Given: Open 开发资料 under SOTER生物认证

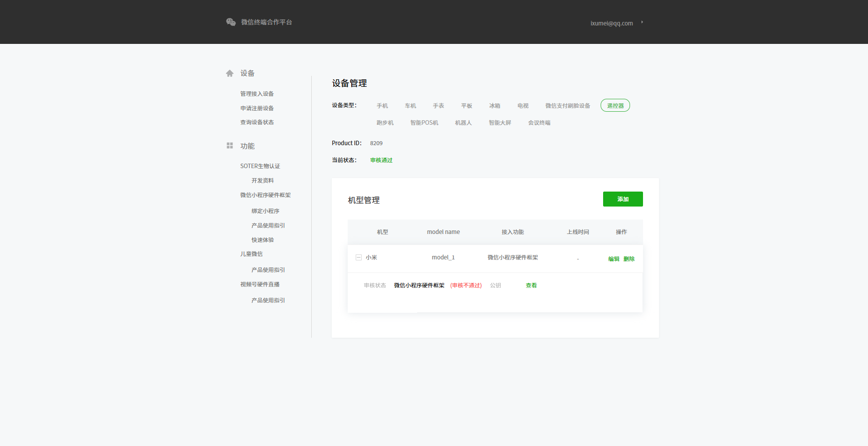Looking at the screenshot, I should click(x=262, y=181).
